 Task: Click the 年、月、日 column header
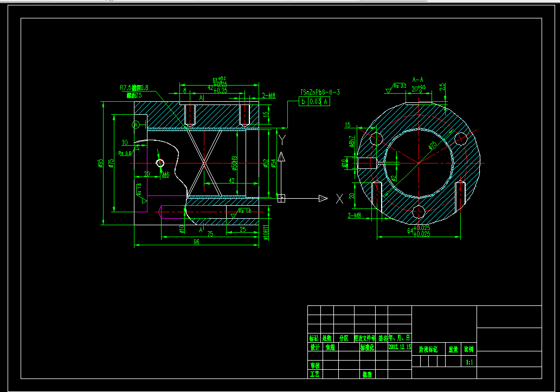pyautogui.click(x=400, y=338)
